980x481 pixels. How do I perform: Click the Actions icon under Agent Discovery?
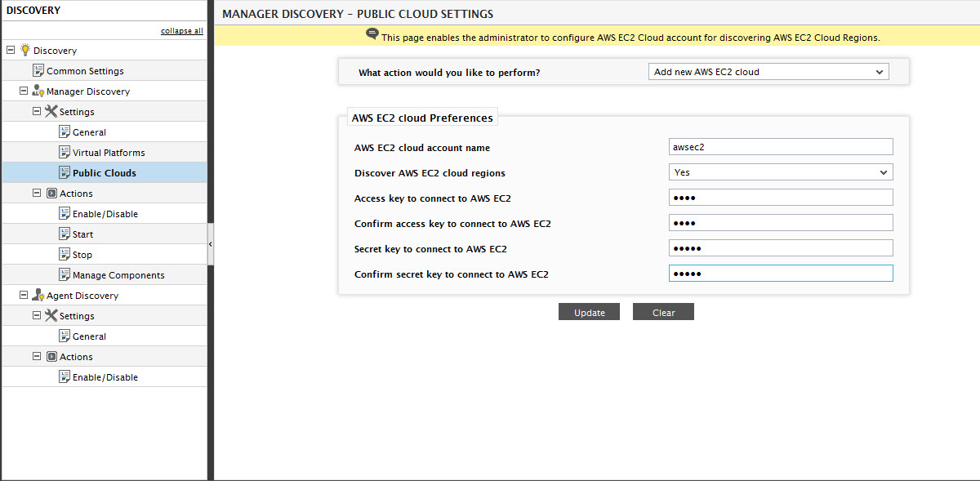pyautogui.click(x=51, y=357)
